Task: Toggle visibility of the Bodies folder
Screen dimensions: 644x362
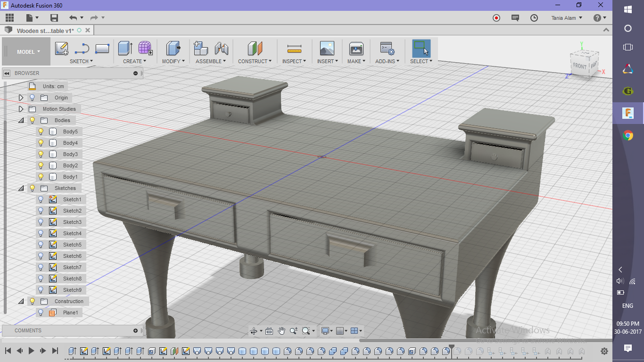Action: (x=32, y=120)
